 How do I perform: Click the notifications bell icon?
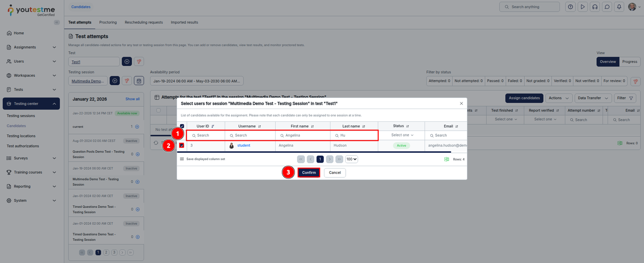(619, 7)
